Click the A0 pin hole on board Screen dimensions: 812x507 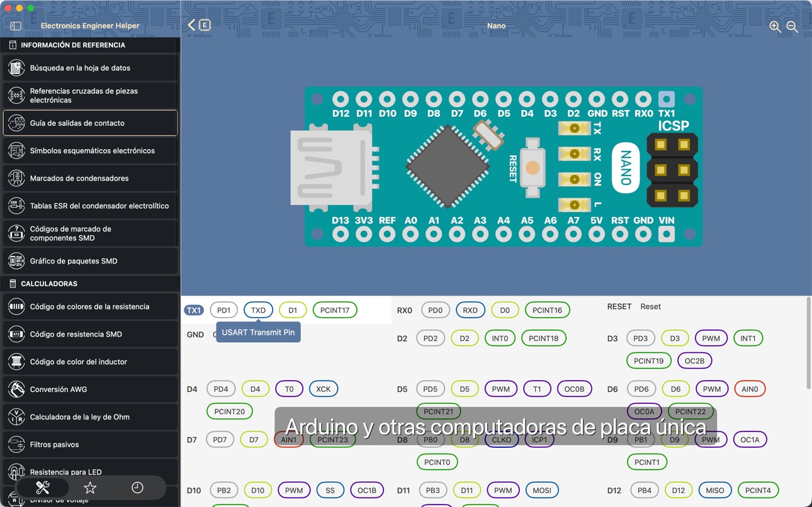(x=410, y=235)
